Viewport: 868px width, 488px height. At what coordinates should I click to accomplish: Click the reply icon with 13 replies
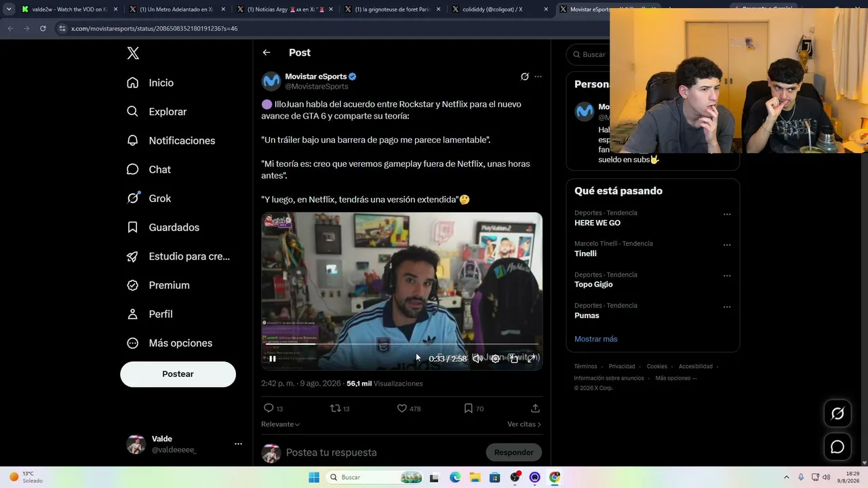point(273,408)
